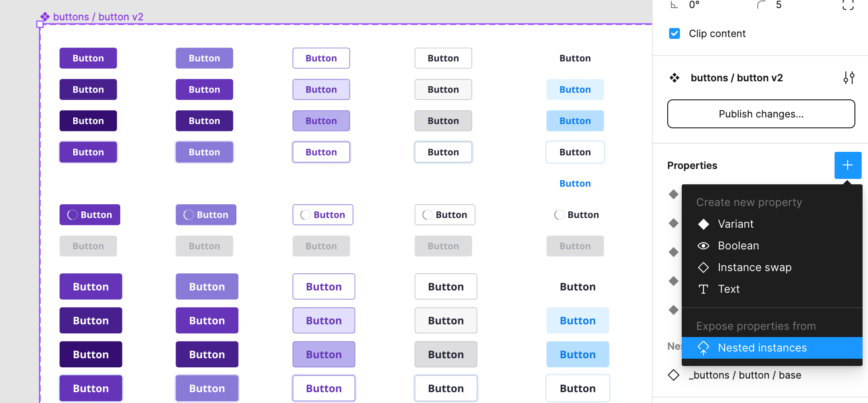Viewport: 868px width, 403px height.
Task: Toggle the Clip content checkbox
Action: coord(675,33)
